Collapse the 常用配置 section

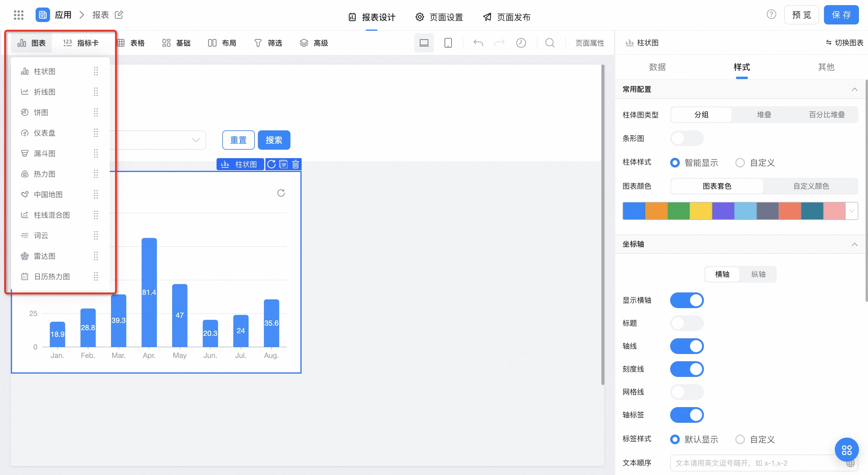point(854,89)
